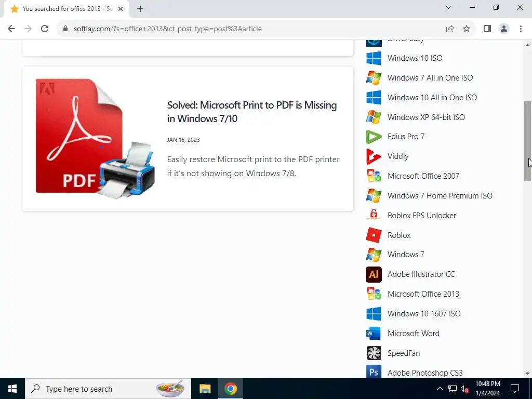The width and height of the screenshot is (532, 399).
Task: Click the JAN 16, 2023 article date
Action: 183,140
